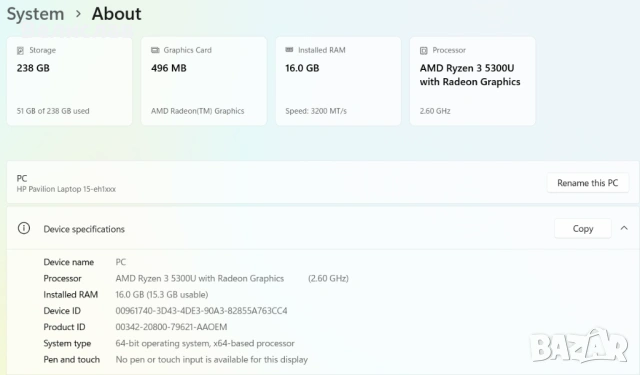Viewport: 640px width, 375px height.
Task: Click the Processor card icon
Action: (424, 51)
